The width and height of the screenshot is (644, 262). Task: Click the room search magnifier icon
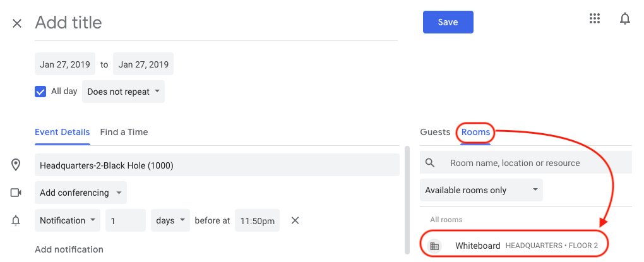pyautogui.click(x=431, y=163)
